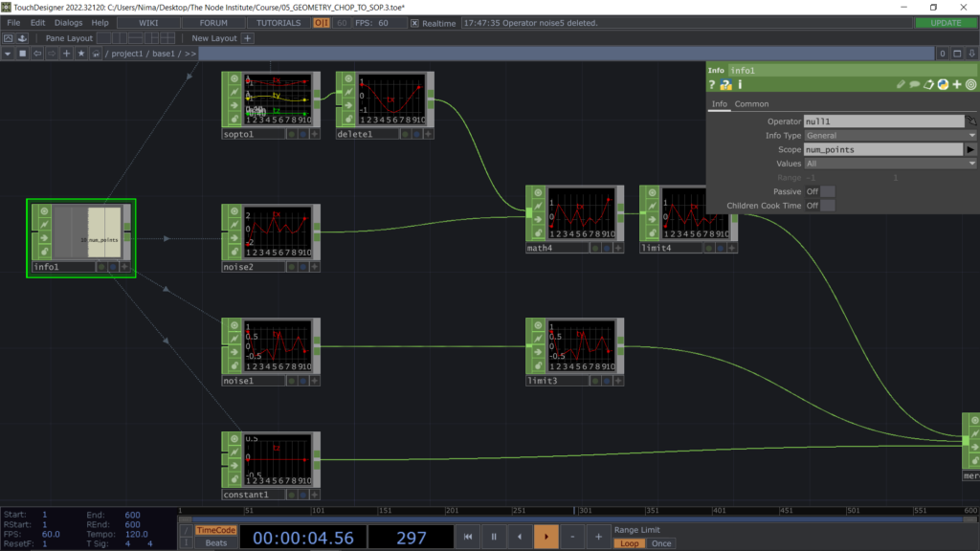Click the home network icon
Screen dimensions: 980x551
coord(96,54)
